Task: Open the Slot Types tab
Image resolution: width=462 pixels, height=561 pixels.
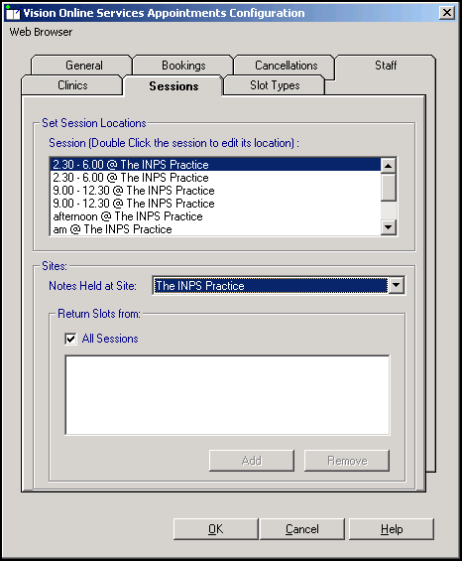Action: (x=274, y=85)
